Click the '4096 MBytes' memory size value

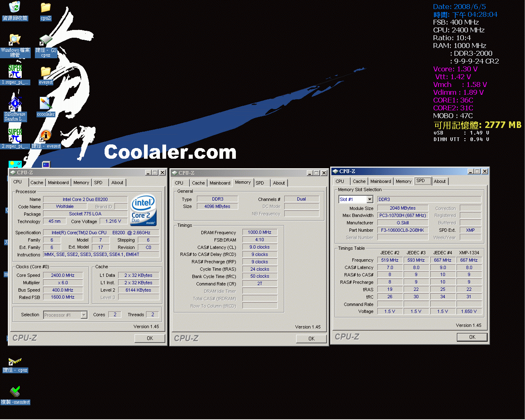[x=217, y=207]
